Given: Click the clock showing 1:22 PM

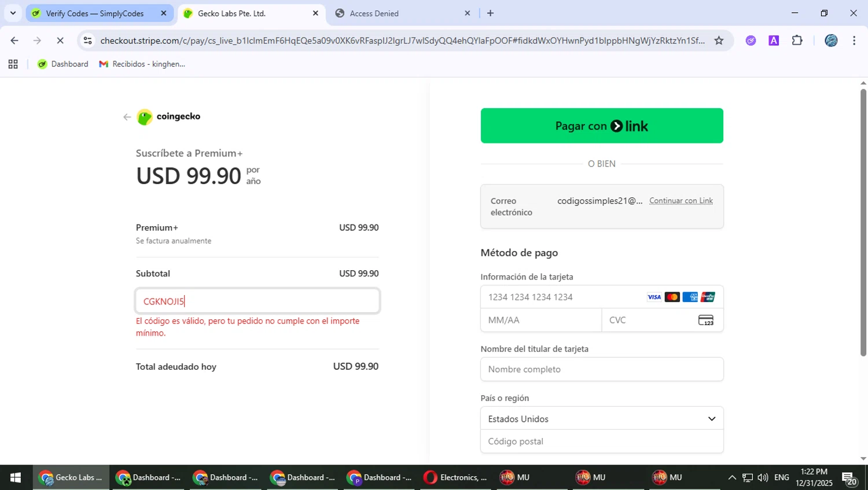Looking at the screenshot, I should (x=814, y=477).
